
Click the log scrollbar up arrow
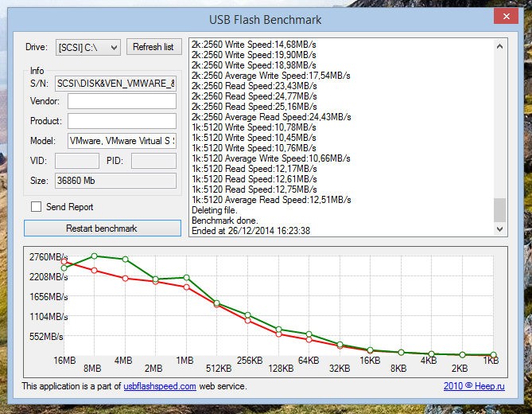coord(499,46)
